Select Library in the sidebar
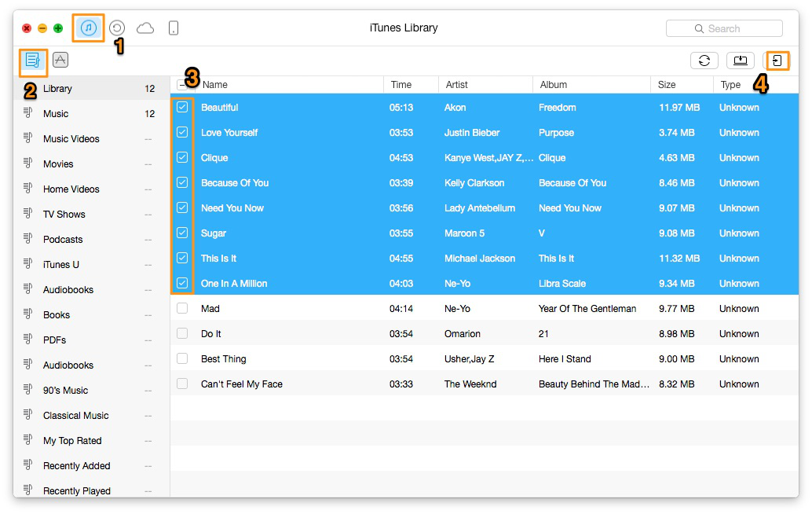 click(x=92, y=89)
